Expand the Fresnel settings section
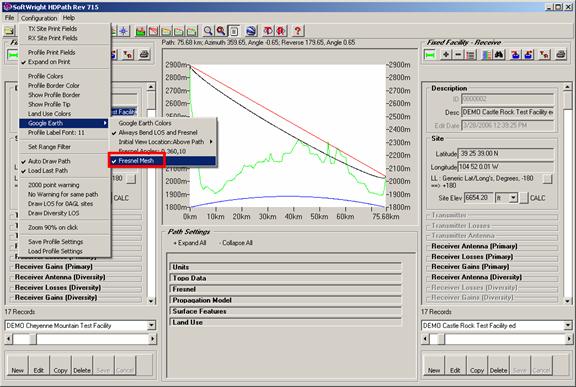This screenshot has height=387, width=576. tap(285, 289)
